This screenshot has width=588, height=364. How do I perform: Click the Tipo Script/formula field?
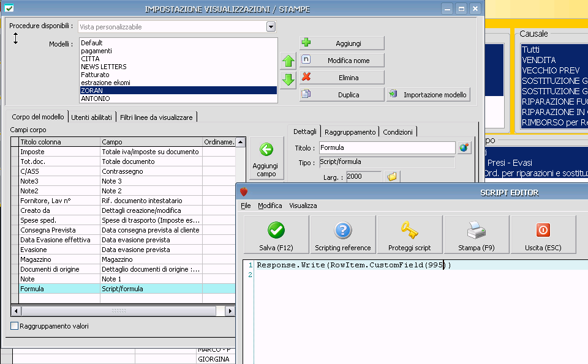click(x=387, y=162)
